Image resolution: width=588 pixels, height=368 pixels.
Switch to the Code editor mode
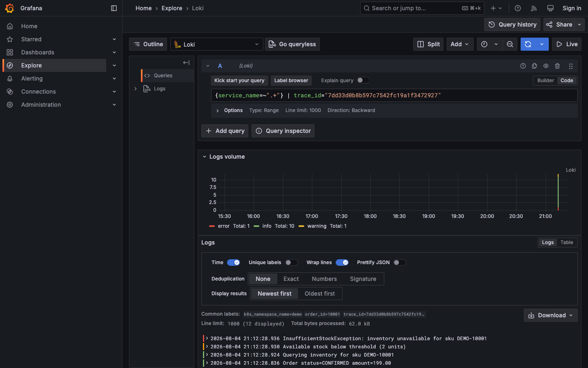pos(567,81)
